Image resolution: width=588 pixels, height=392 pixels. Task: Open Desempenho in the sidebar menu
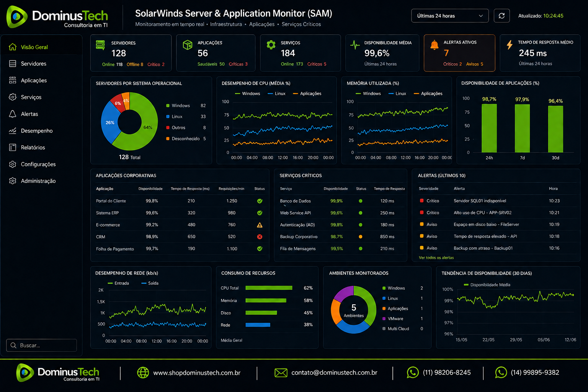coord(37,131)
